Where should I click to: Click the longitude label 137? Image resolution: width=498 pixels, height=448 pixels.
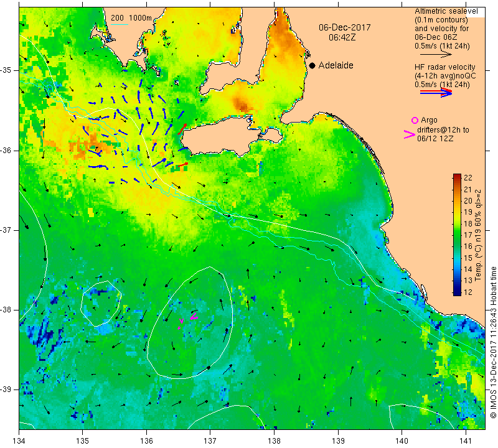(210, 441)
